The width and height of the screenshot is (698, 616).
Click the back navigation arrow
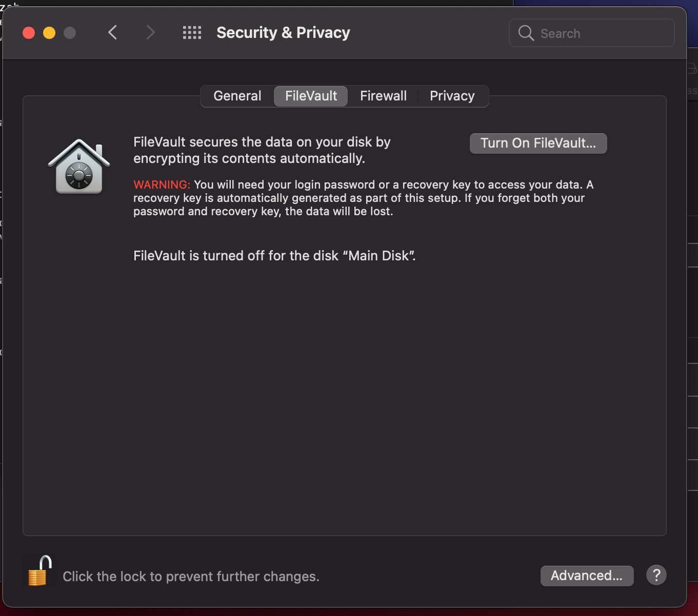(113, 32)
